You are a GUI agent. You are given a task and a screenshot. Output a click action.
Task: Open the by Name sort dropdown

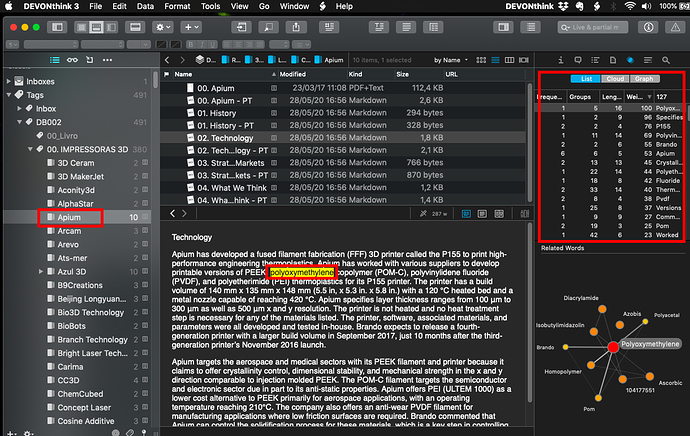pyautogui.click(x=451, y=60)
